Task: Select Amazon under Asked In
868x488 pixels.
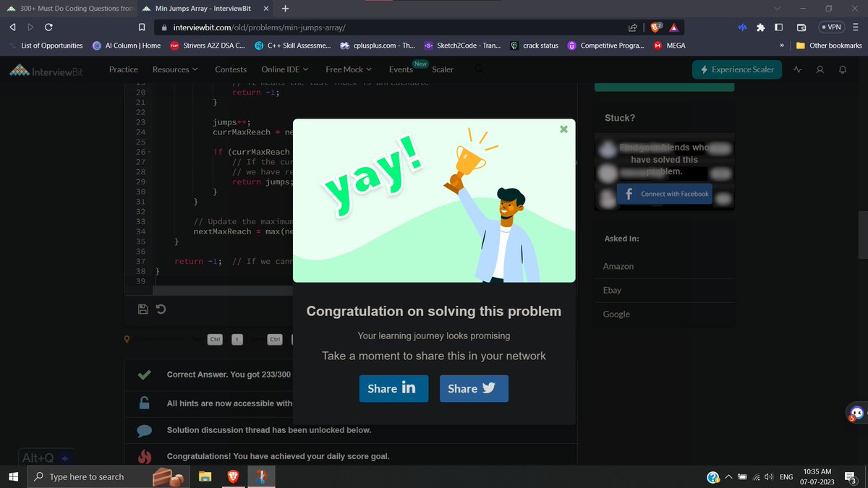Action: (x=618, y=266)
